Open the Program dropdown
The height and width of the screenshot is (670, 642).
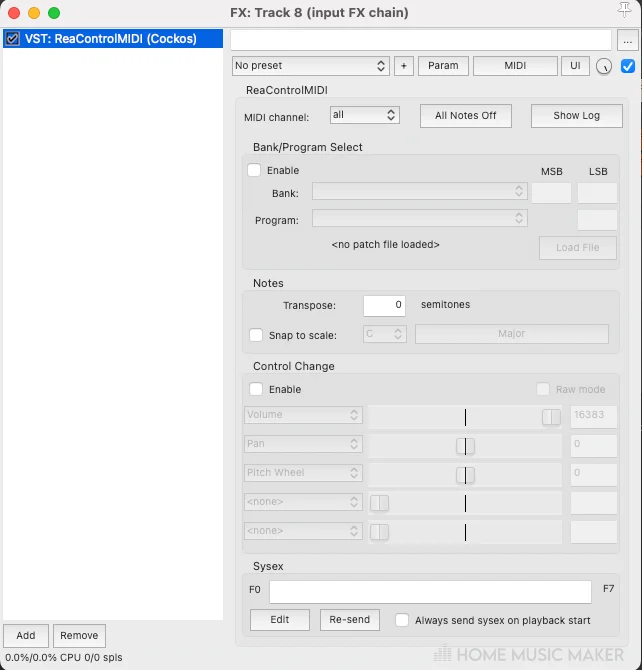[420, 218]
